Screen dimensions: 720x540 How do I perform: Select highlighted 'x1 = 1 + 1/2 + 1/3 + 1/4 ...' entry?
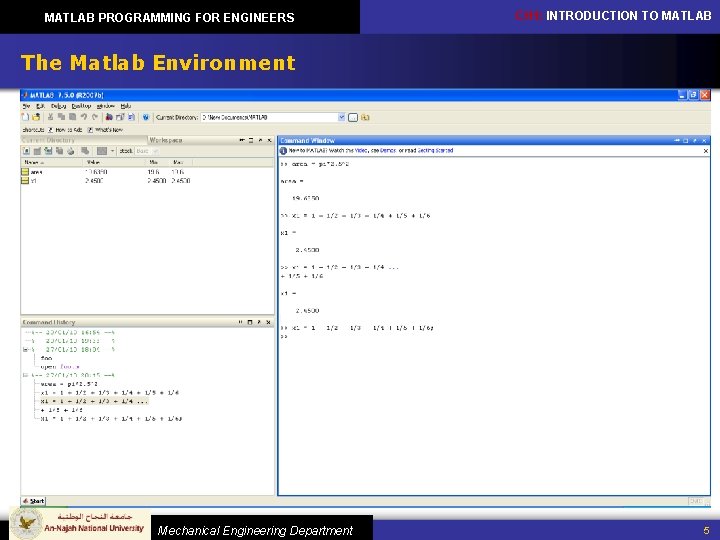94,401
